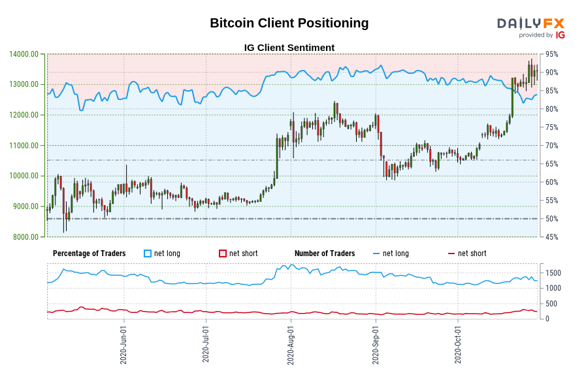The image size is (588, 392).
Task: Click the 75% sentiment axis label
Action: tap(551, 127)
